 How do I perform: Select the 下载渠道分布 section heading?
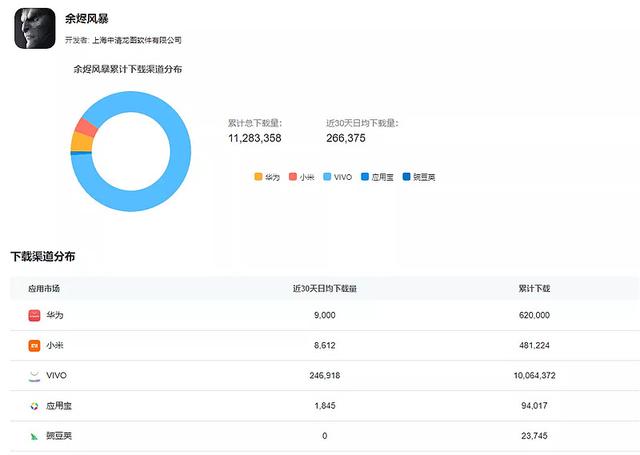42,257
